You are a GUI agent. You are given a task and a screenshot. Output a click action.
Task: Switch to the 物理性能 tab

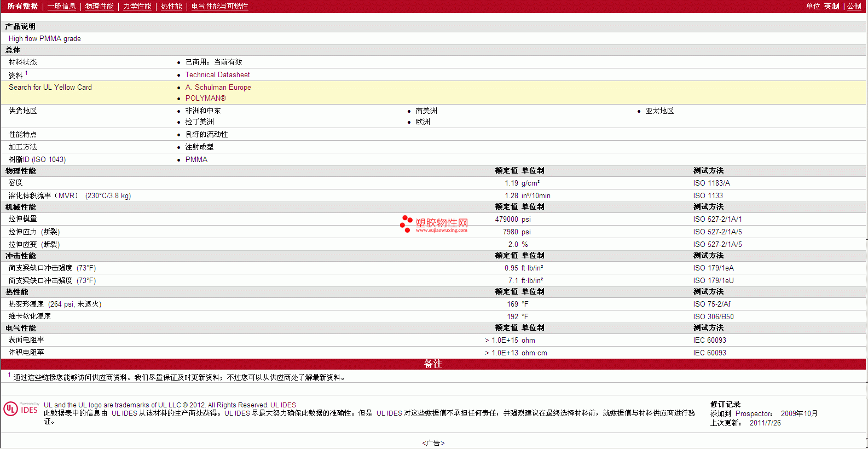coord(99,7)
